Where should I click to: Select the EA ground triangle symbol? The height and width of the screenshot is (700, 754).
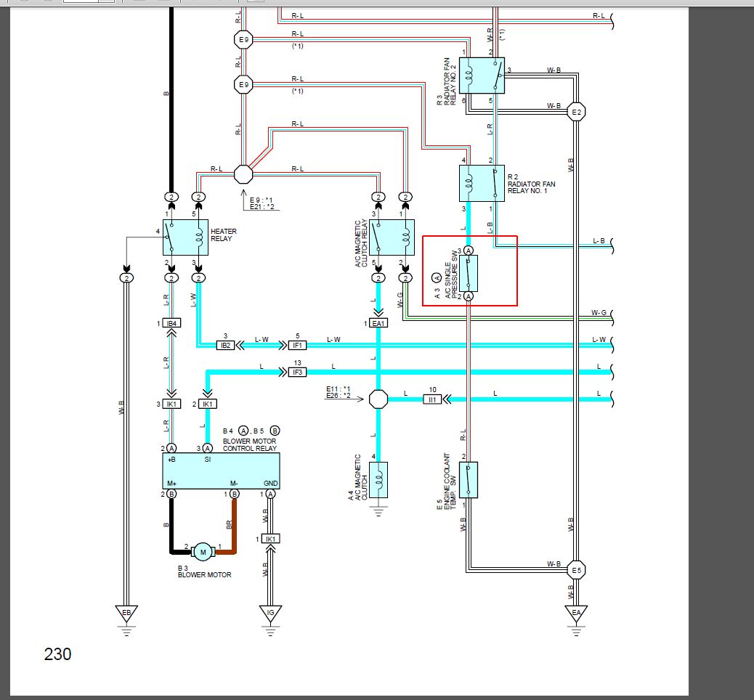[x=576, y=614]
